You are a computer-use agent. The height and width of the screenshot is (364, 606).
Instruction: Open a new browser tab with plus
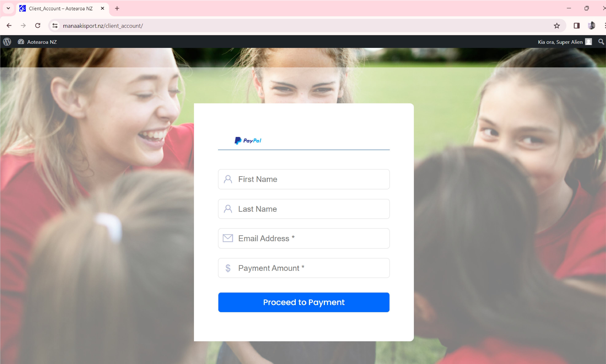pos(117,8)
